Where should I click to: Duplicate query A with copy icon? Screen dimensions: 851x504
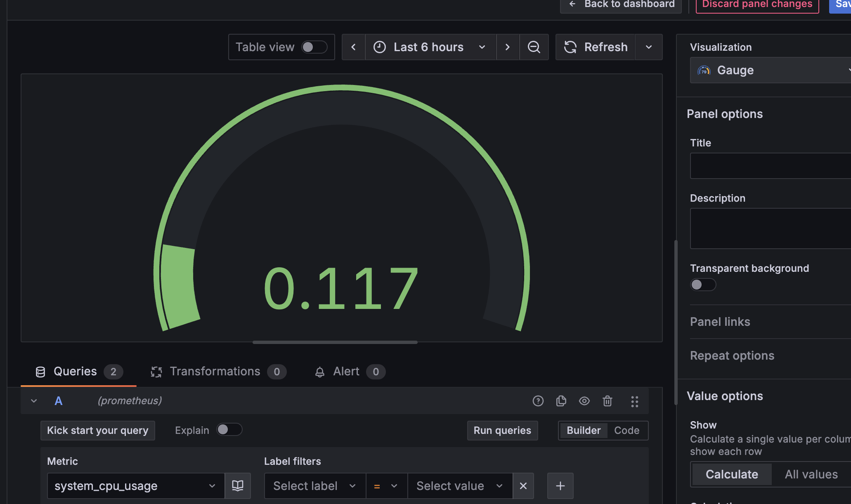tap(561, 401)
